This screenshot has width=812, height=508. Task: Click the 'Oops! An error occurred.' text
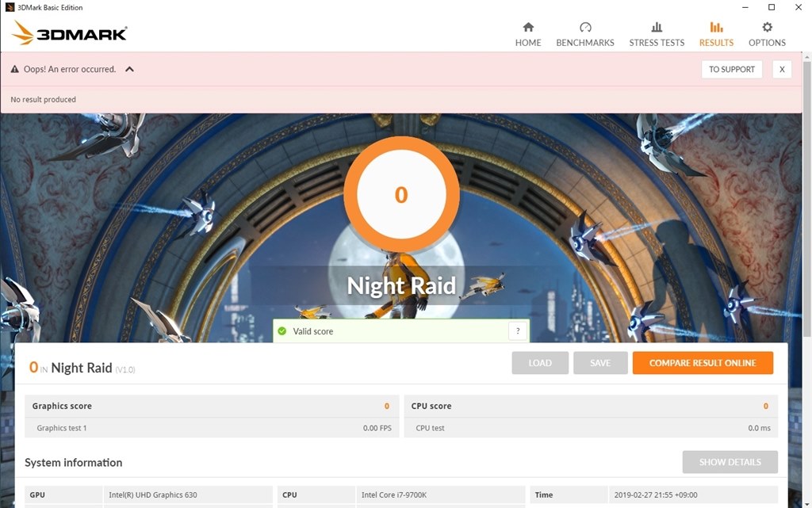(70, 69)
